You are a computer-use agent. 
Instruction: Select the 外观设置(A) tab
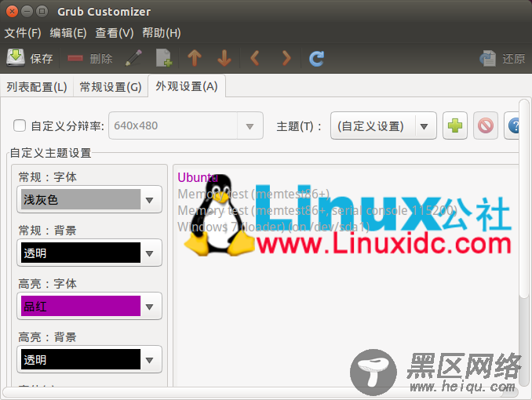(x=187, y=86)
